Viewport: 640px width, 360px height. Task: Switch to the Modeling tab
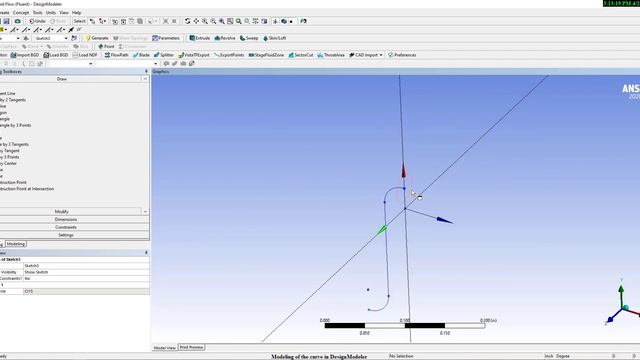point(16,244)
